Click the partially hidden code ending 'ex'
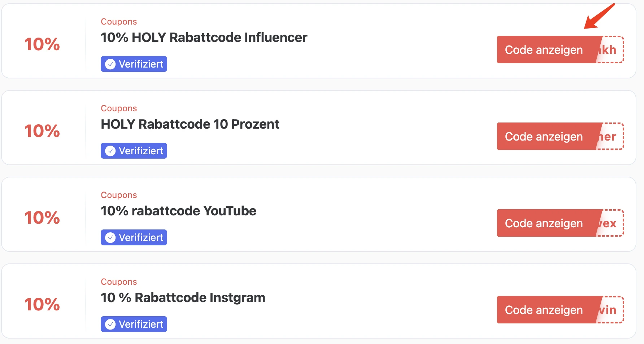The image size is (644, 344). coord(611,223)
